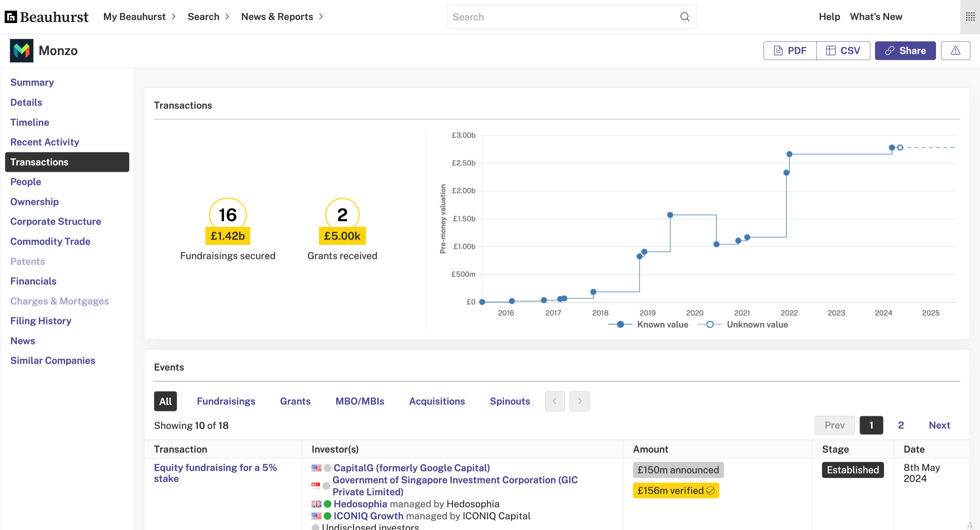
Task: Expand the News & Reports menu
Action: click(282, 17)
